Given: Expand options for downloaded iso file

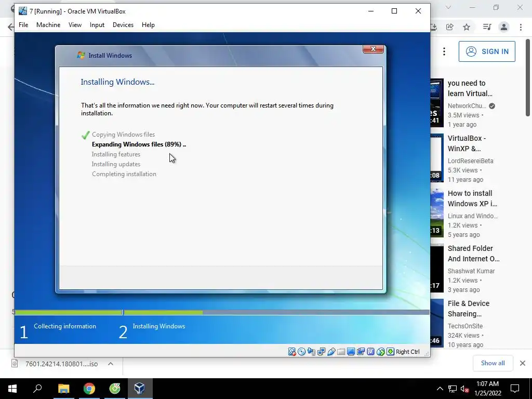Looking at the screenshot, I should (x=111, y=364).
